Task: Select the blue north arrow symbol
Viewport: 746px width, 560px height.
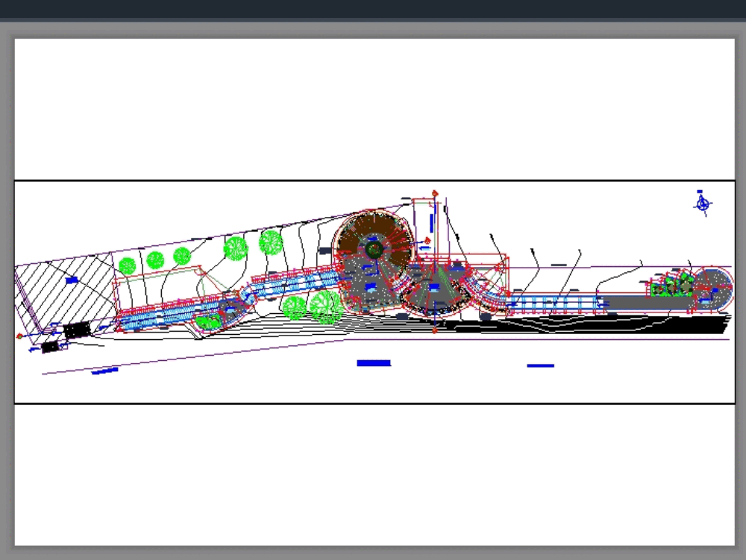Action: click(702, 203)
